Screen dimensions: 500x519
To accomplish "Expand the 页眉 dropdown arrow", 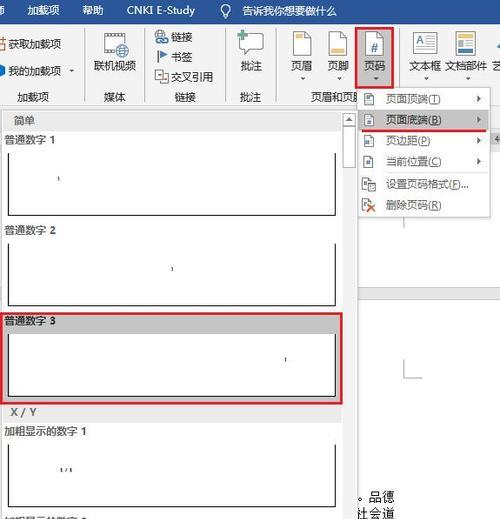I will 303,79.
